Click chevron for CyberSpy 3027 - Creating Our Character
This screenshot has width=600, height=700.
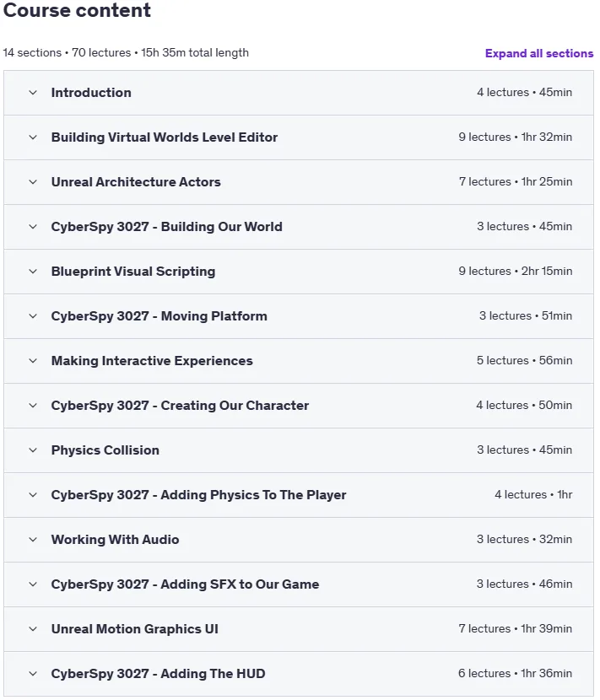tap(33, 406)
